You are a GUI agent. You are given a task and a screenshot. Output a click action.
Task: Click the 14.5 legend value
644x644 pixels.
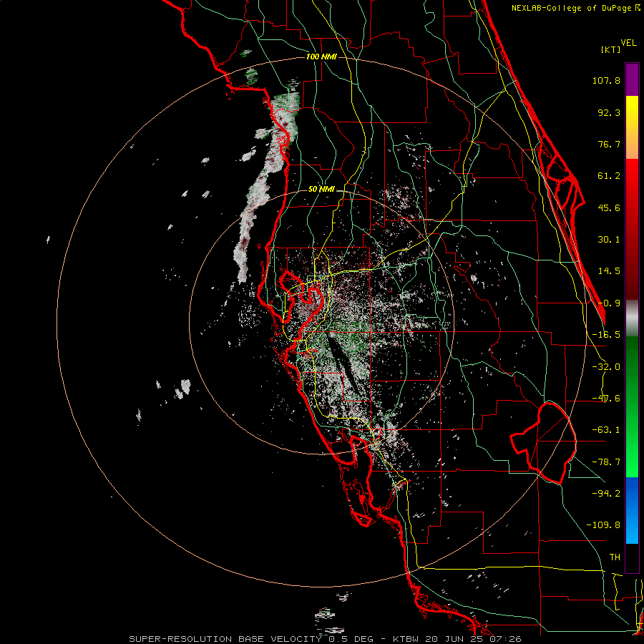tap(609, 271)
